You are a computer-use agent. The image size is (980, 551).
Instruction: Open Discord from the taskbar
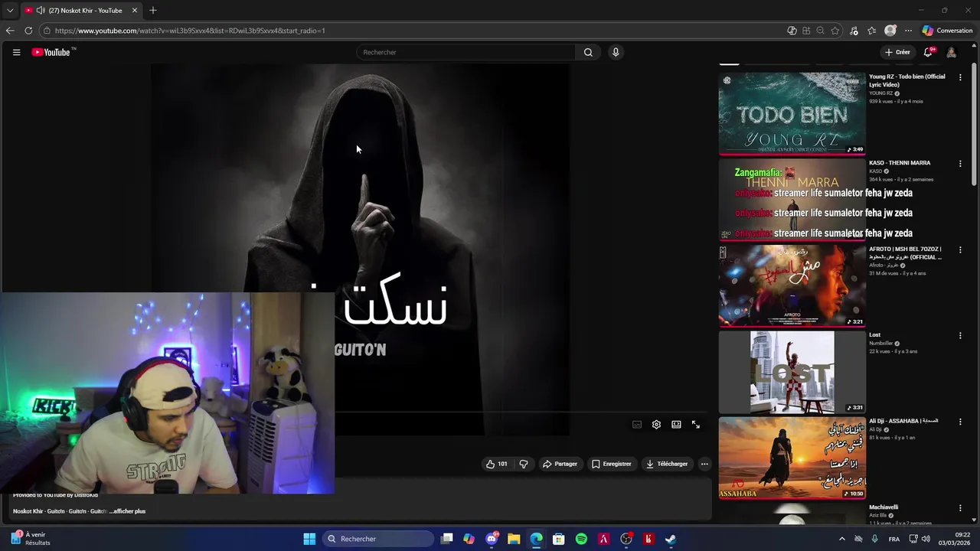click(492, 539)
